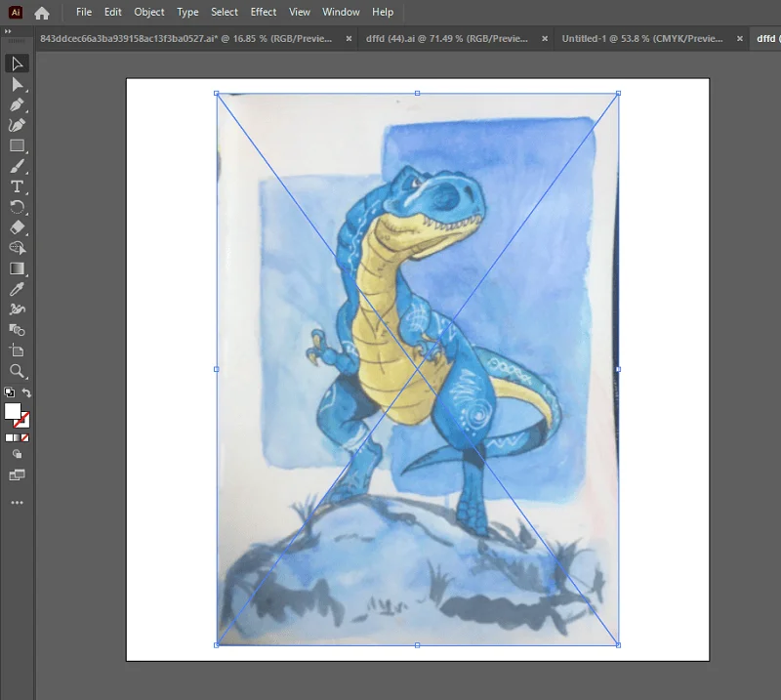
Task: Open the File menu
Action: 84,12
